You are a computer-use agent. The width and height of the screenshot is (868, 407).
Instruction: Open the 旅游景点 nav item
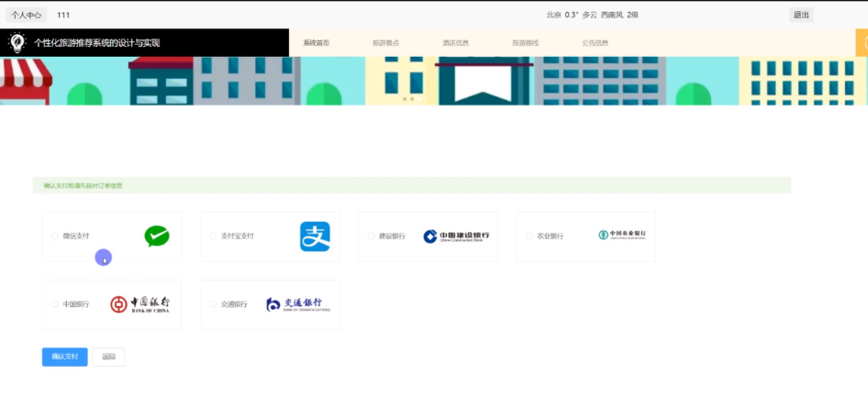pos(386,42)
